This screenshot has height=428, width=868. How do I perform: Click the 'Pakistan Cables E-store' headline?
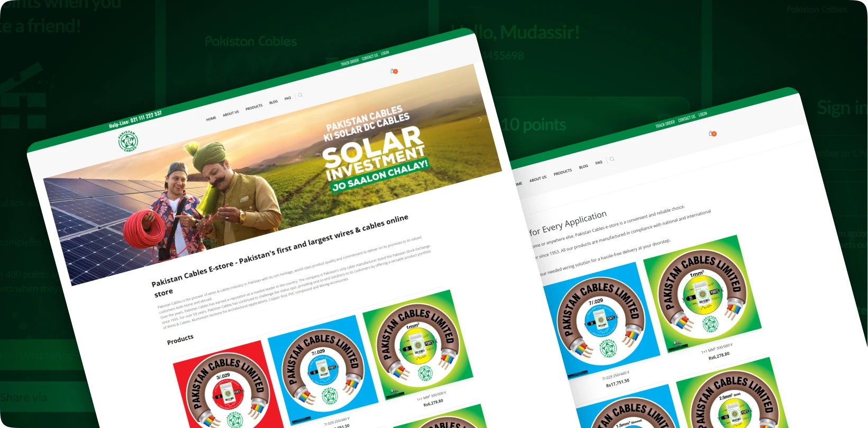(x=280, y=256)
